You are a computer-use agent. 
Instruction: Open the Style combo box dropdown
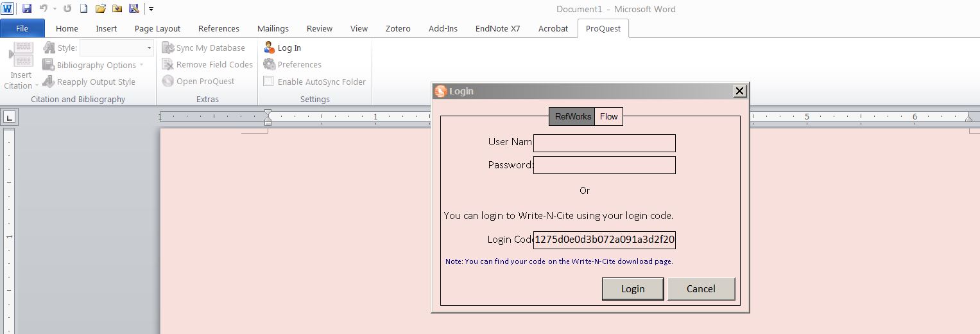(149, 48)
